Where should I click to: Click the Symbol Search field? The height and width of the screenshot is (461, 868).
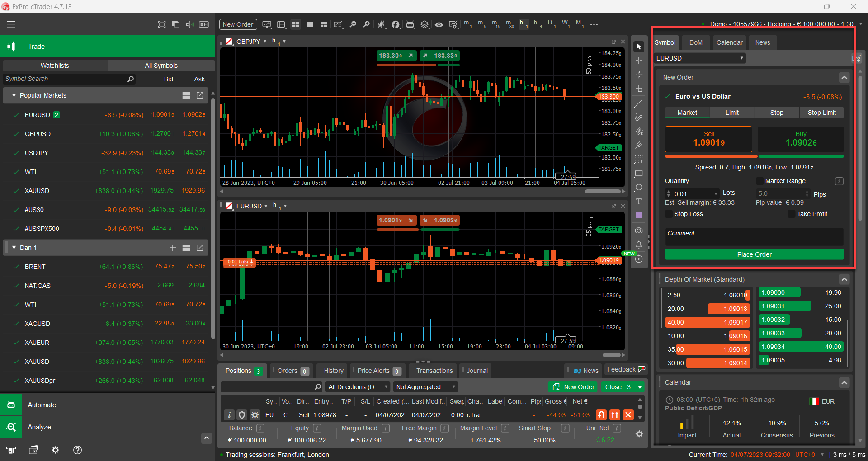(63, 79)
